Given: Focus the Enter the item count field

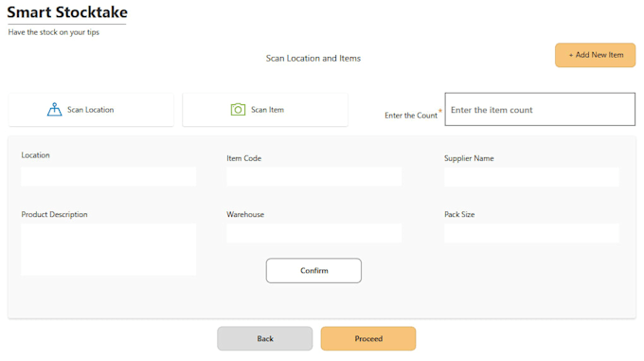Looking at the screenshot, I should [540, 109].
